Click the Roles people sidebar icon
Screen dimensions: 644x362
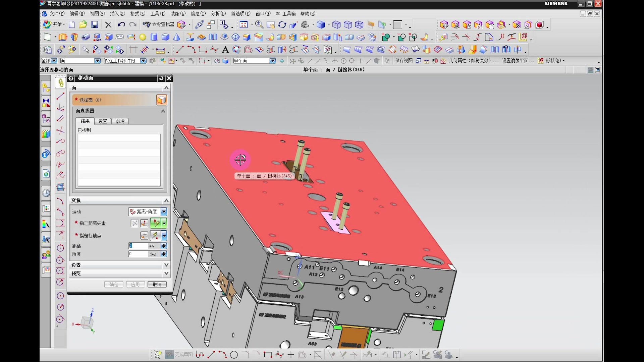[46, 255]
